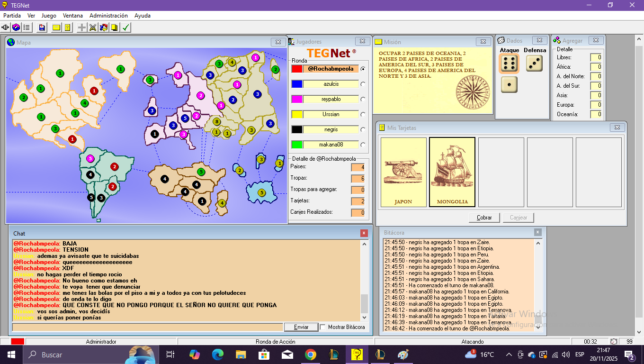Click the plug connection icon in toolbar
Screen dimensions: 644x364
[x=6, y=27]
